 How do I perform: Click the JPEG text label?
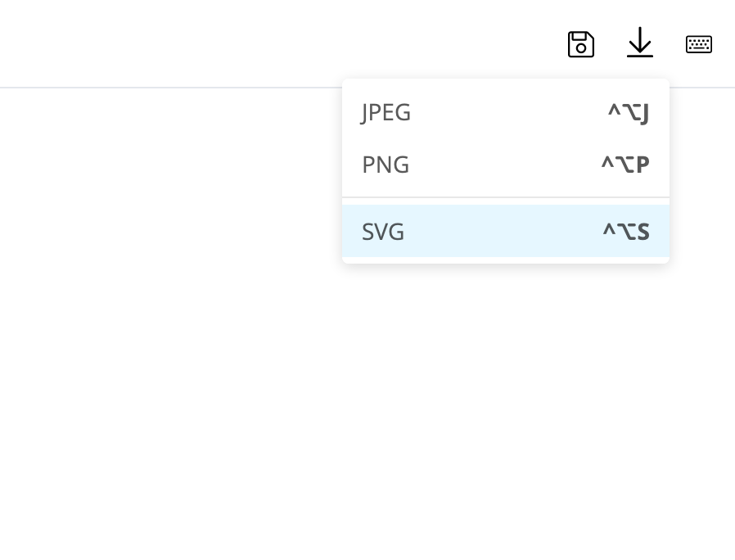click(x=386, y=113)
